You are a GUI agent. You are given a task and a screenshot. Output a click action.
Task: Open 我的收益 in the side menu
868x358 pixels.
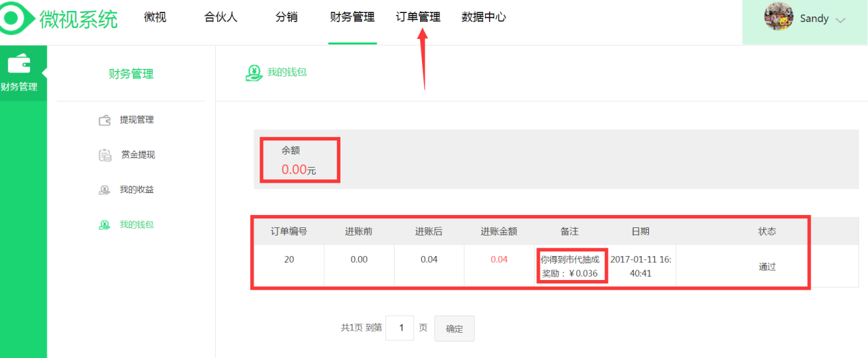click(x=136, y=190)
